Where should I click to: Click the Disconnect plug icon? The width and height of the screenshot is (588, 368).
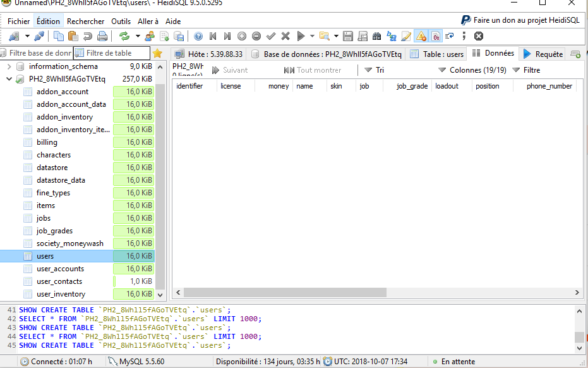point(39,36)
